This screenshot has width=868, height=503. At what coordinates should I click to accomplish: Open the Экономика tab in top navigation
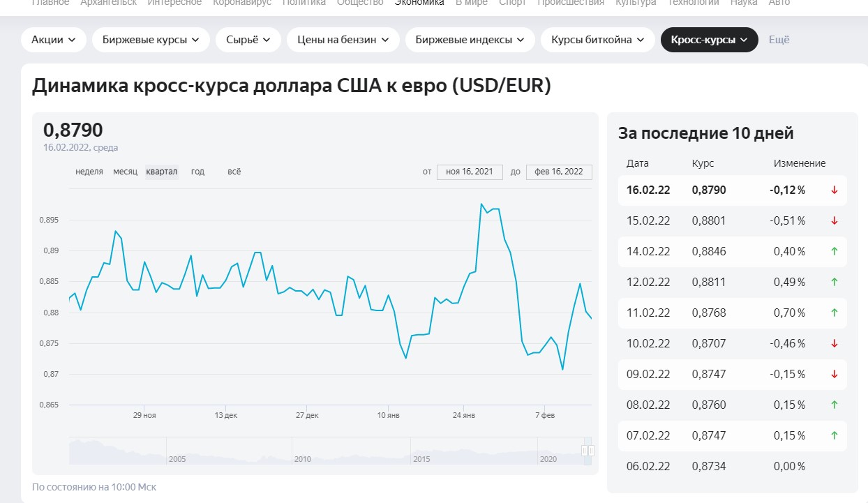pos(419,3)
